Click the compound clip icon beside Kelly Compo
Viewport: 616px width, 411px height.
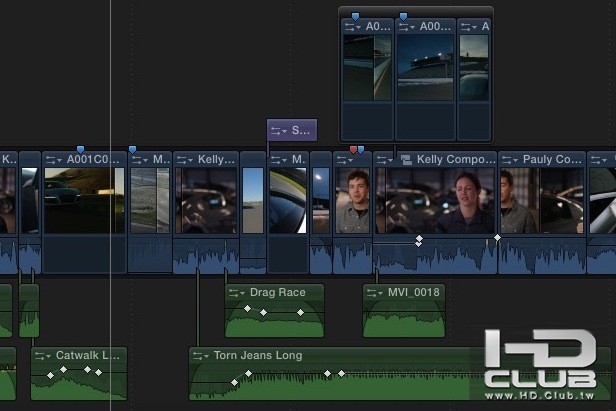click(406, 160)
